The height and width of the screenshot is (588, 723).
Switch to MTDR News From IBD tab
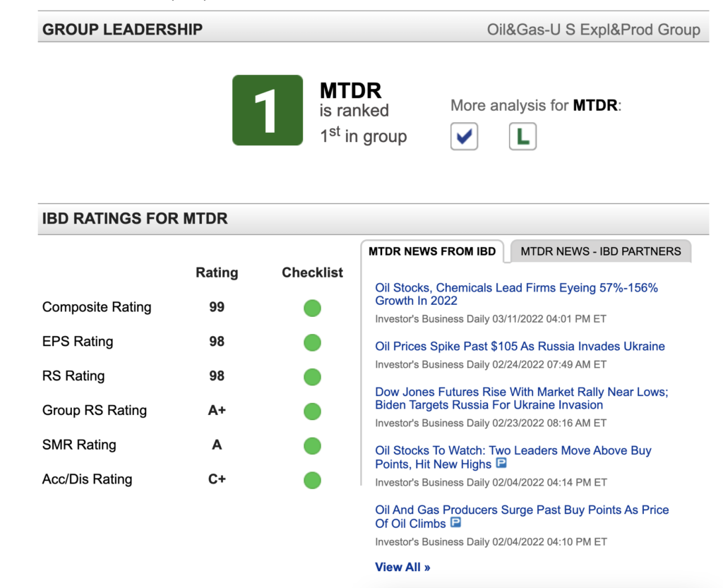pos(432,251)
